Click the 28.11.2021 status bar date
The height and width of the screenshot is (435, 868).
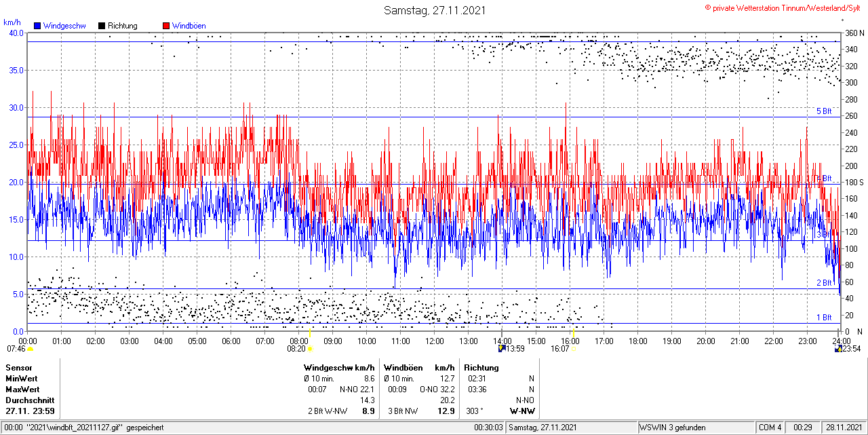[844, 428]
